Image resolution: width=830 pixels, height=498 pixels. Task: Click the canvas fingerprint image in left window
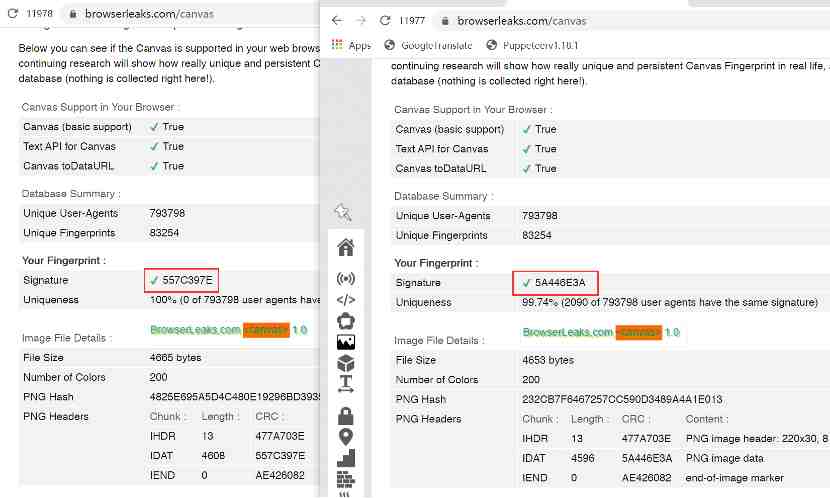tap(228, 330)
